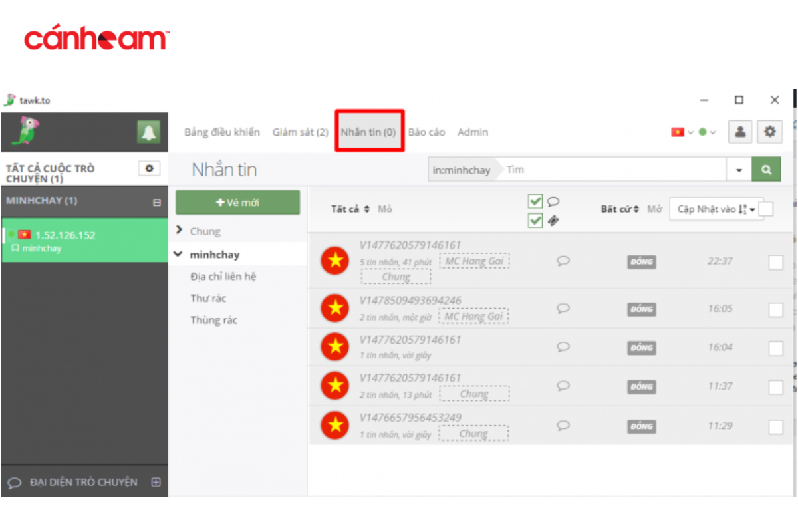Click the chat bubble icon of the 16:04 row
The image size is (798, 532).
click(x=563, y=347)
